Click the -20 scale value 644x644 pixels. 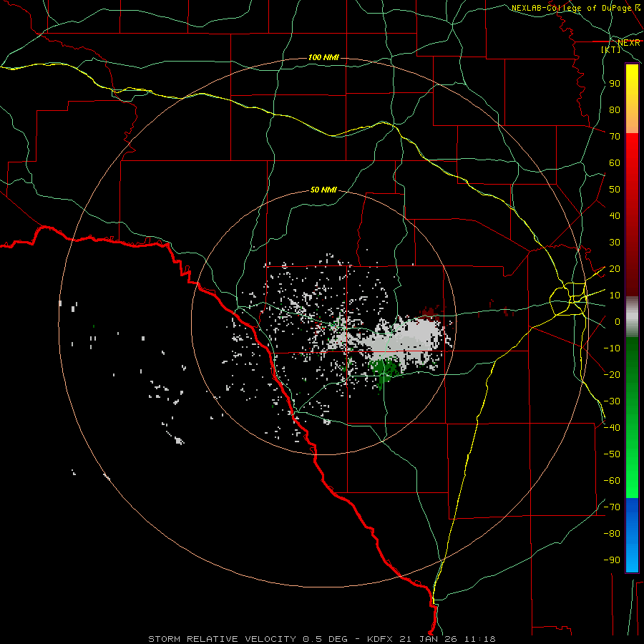tap(612, 374)
